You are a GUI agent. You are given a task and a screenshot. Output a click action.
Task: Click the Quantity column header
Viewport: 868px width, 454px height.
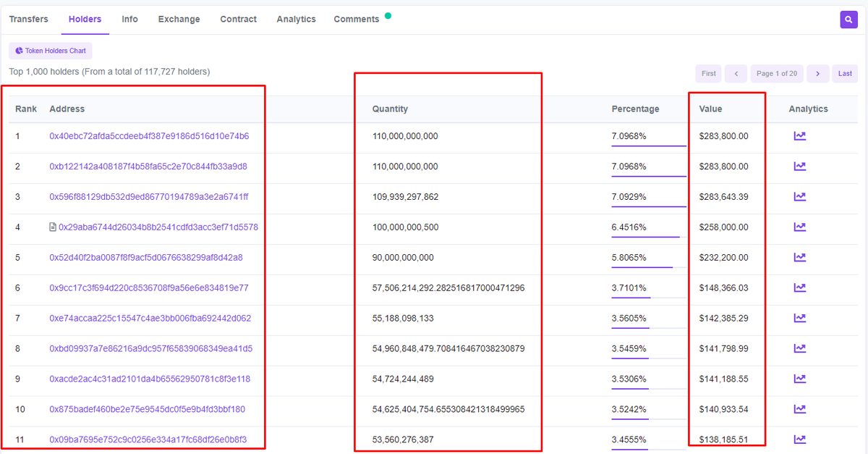click(x=391, y=109)
